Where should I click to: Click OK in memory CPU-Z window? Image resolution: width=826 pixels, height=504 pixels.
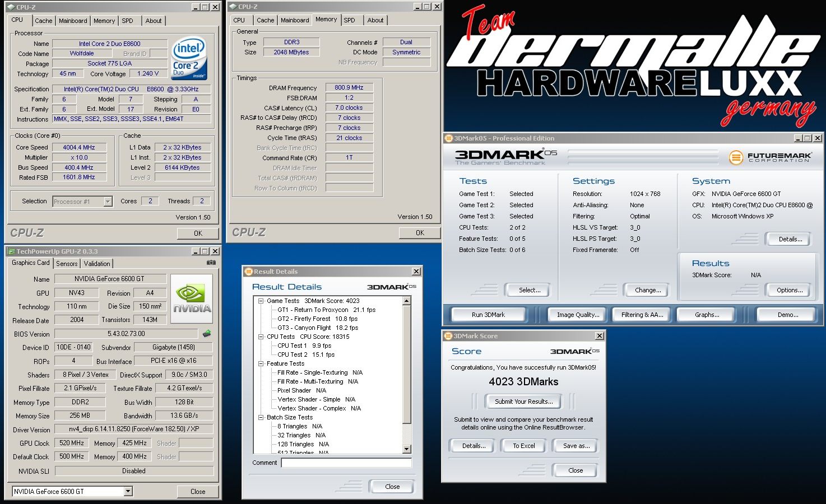point(420,232)
